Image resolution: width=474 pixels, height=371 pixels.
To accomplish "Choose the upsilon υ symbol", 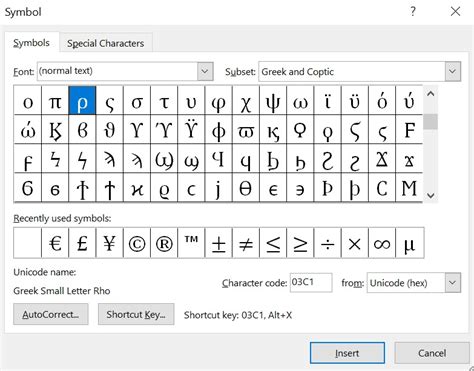I will click(x=191, y=101).
